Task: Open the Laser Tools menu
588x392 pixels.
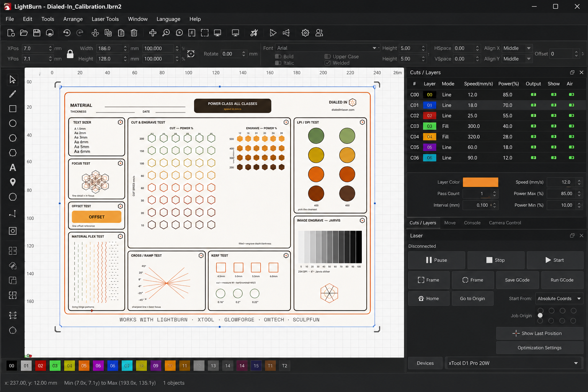Action: point(105,19)
